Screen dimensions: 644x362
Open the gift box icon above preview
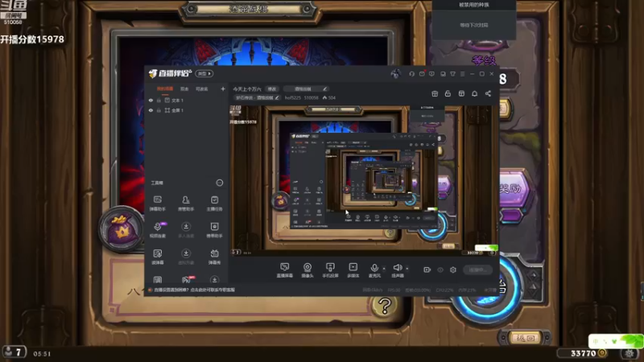[435, 93]
